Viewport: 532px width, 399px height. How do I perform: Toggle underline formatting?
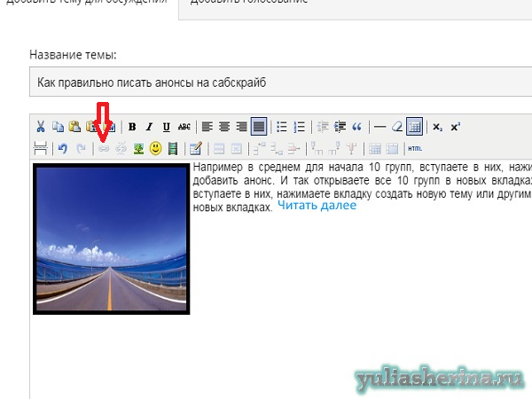pos(167,127)
